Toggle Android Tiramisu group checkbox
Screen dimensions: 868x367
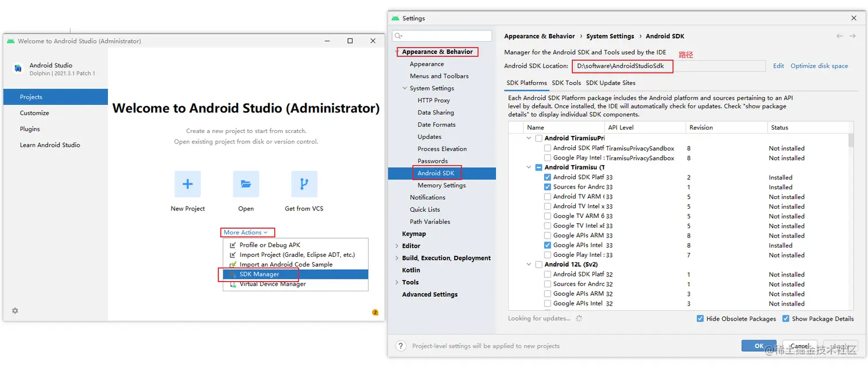(538, 167)
